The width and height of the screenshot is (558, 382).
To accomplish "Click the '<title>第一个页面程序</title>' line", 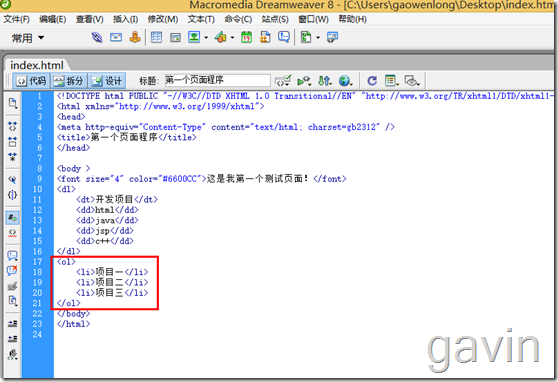I will click(126, 137).
